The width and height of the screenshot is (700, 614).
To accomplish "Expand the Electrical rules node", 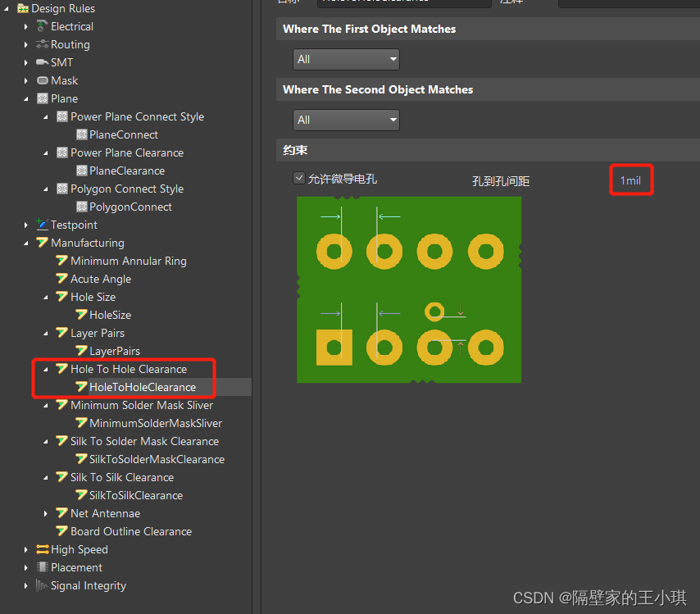I will click(26, 26).
